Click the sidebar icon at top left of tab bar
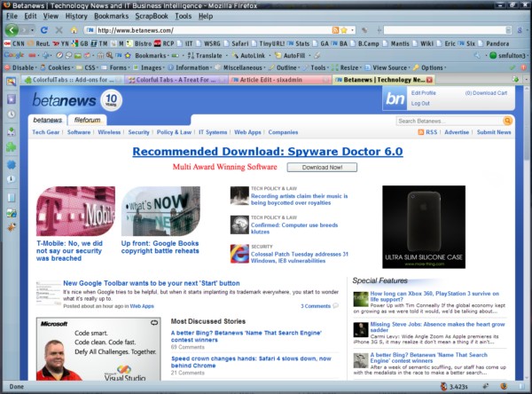The height and width of the screenshot is (394, 532). tap(11, 81)
